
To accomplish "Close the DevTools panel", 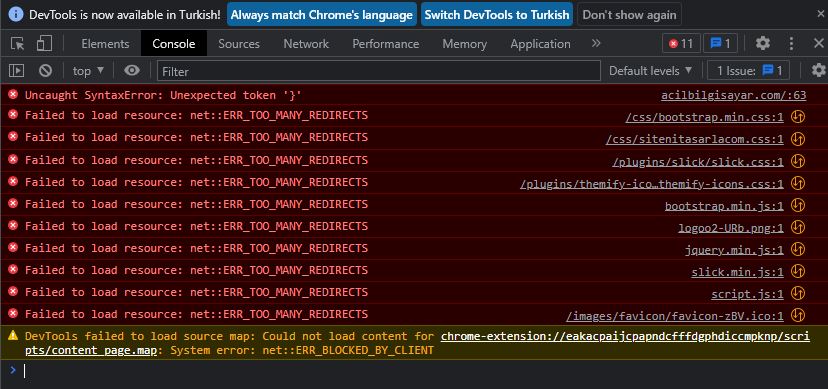I will click(818, 44).
